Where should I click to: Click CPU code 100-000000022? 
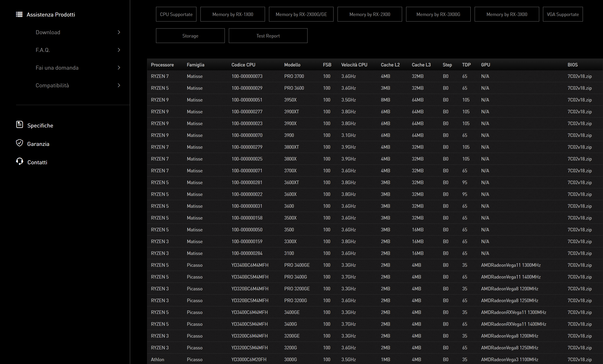(247, 194)
